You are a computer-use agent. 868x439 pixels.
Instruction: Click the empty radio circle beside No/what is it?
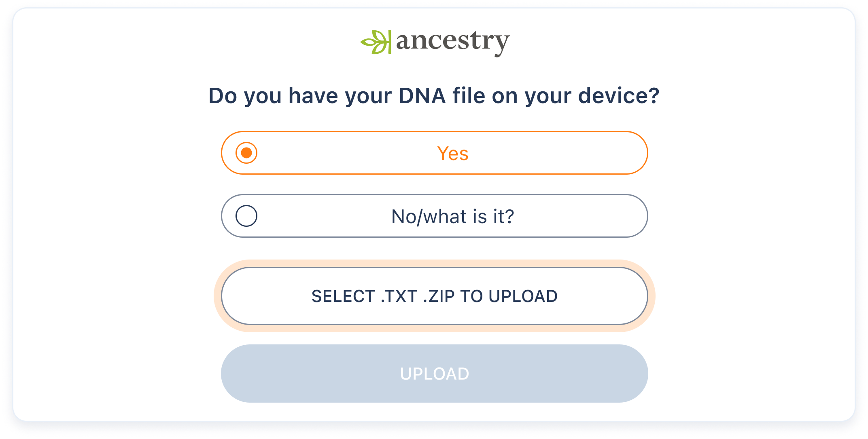point(246,216)
